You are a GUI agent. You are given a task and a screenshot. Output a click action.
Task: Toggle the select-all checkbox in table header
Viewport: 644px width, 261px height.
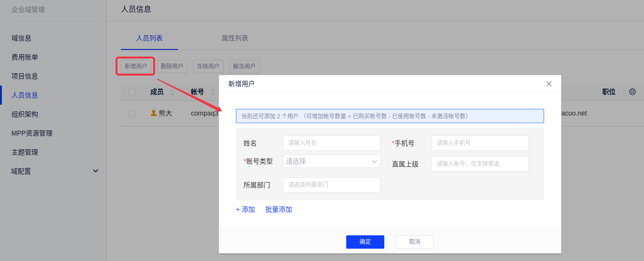click(132, 92)
